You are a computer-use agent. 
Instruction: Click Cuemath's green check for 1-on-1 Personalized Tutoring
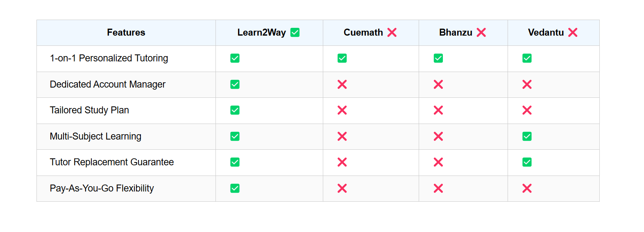342,58
